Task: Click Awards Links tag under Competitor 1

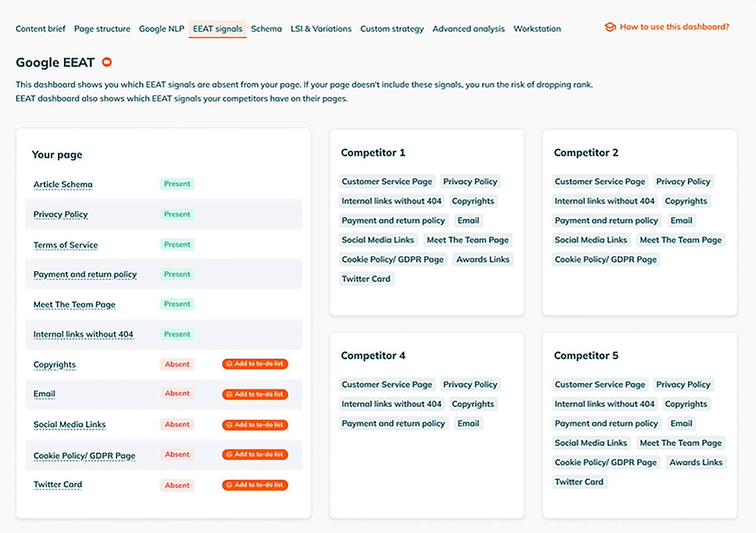Action: pos(483,259)
